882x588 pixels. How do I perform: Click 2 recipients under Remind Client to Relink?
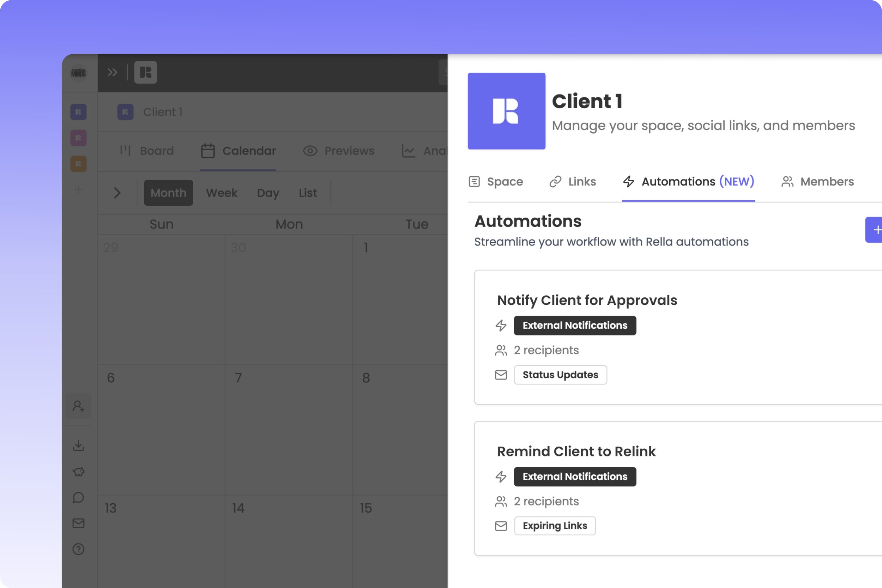coord(546,501)
